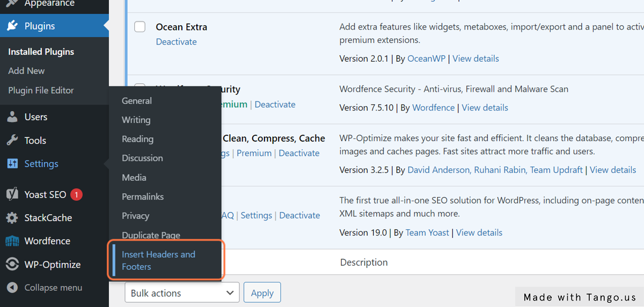Open the Bulk actions dropdown
This screenshot has height=307, width=644.
coord(182,293)
